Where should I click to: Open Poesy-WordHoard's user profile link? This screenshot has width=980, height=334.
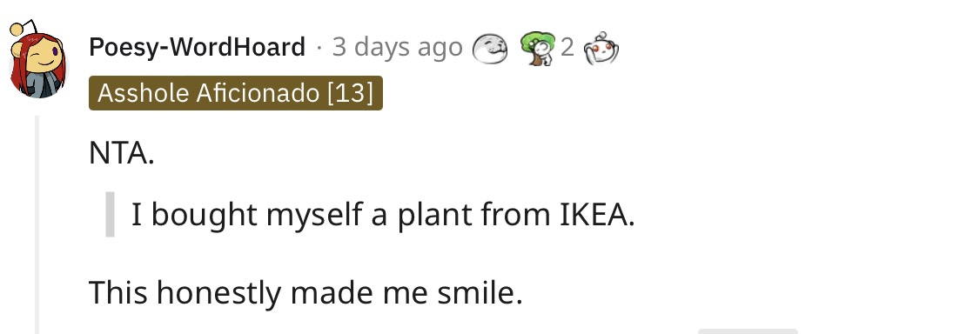(x=198, y=48)
